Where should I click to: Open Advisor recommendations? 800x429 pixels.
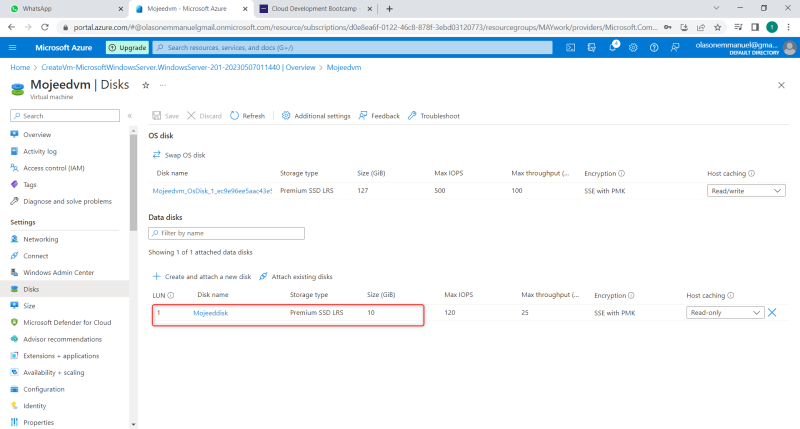(x=64, y=339)
